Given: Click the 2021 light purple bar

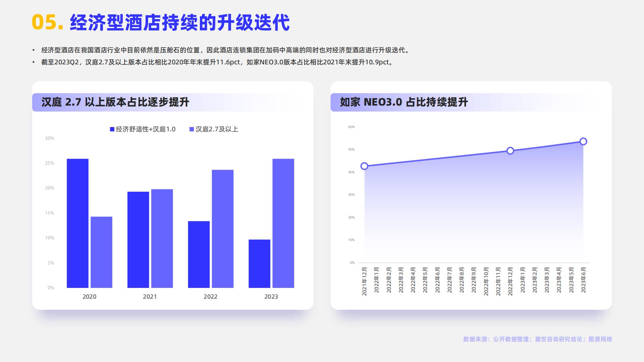Looking at the screenshot, I should pyautogui.click(x=162, y=239).
